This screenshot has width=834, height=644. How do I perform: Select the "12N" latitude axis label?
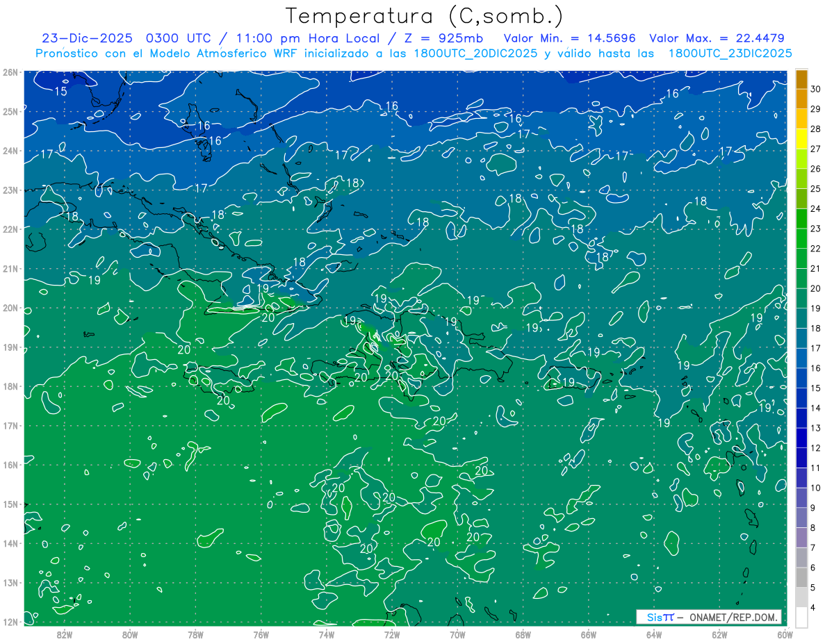pos(10,622)
